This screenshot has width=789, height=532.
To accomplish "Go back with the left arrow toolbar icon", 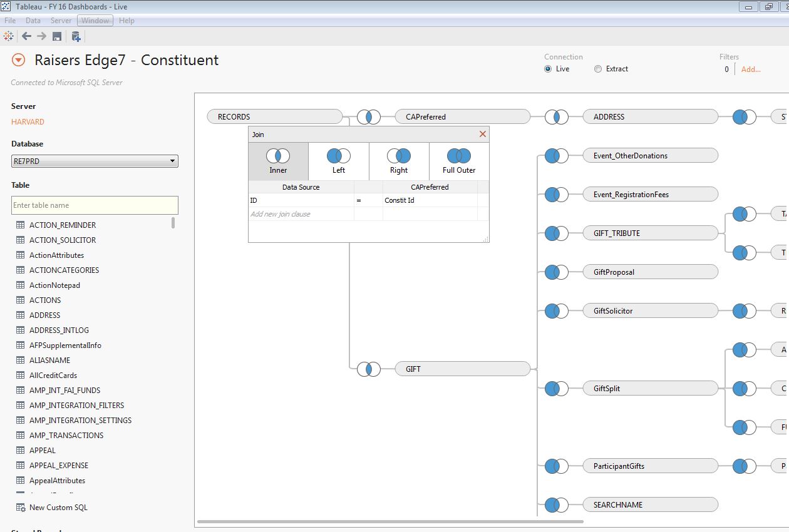I will pos(26,36).
